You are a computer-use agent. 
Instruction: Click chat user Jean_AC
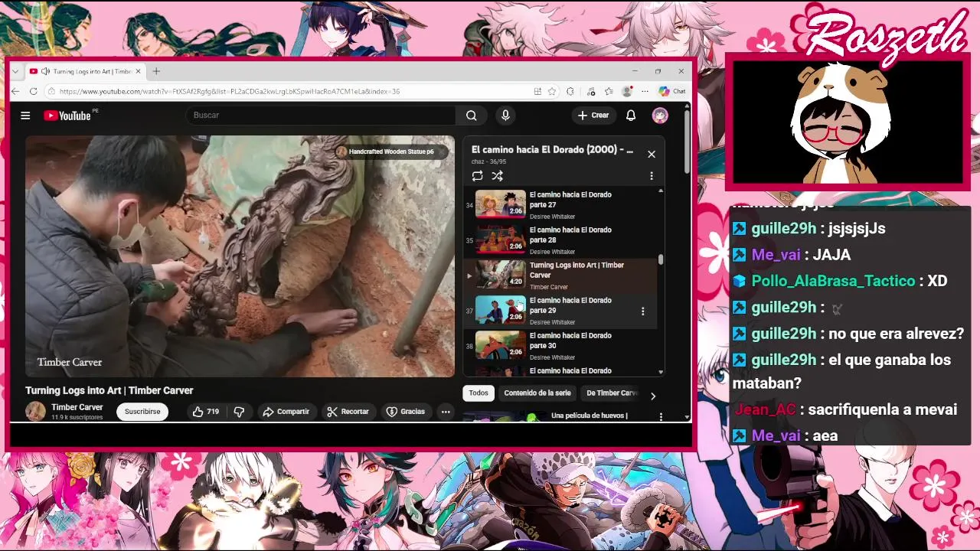(766, 409)
